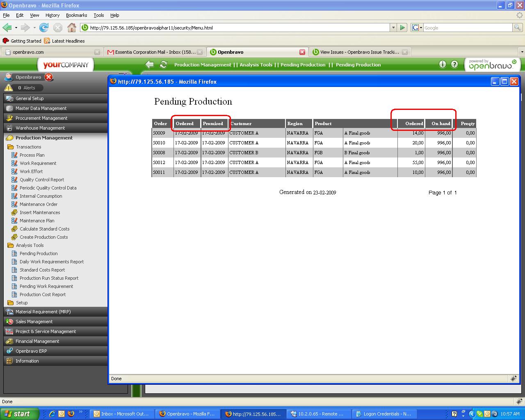525x420 pixels.
Task: Open the Openbravo help question mark icon
Action: tap(454, 64)
